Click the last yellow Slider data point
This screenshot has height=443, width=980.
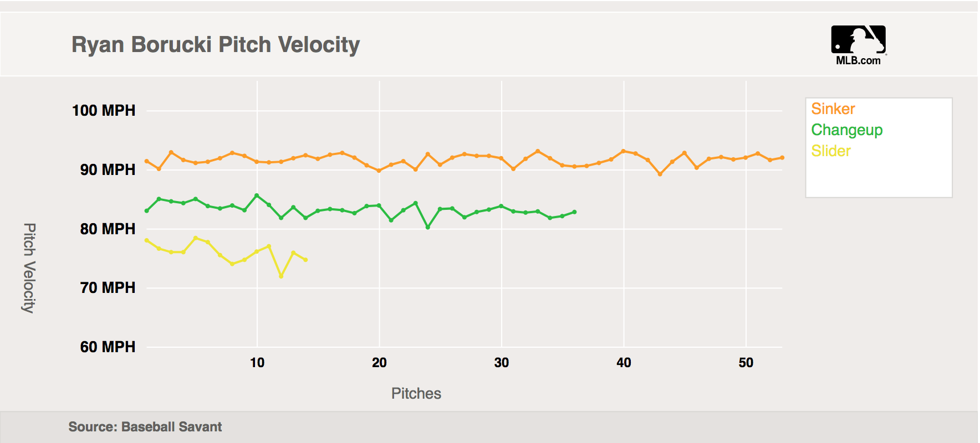pos(305,260)
